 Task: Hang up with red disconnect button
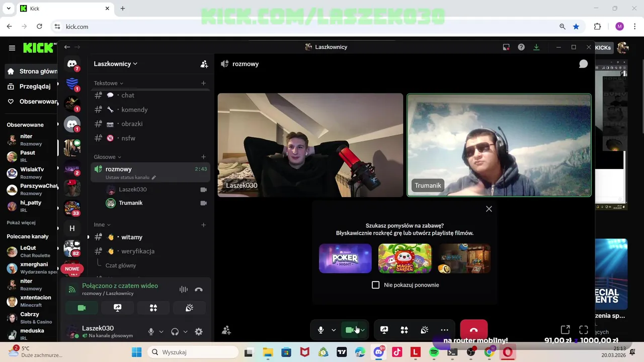click(x=473, y=330)
